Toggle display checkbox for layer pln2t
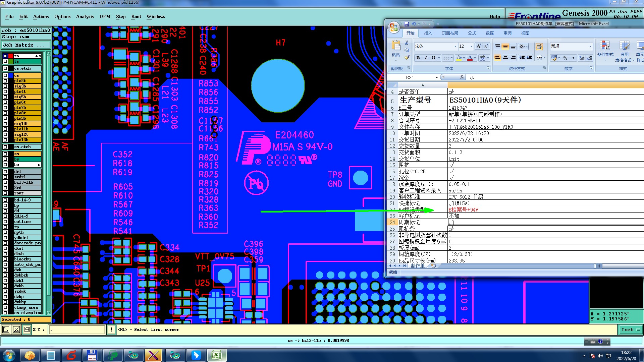The width and height of the screenshot is (644, 362). click(x=5, y=81)
